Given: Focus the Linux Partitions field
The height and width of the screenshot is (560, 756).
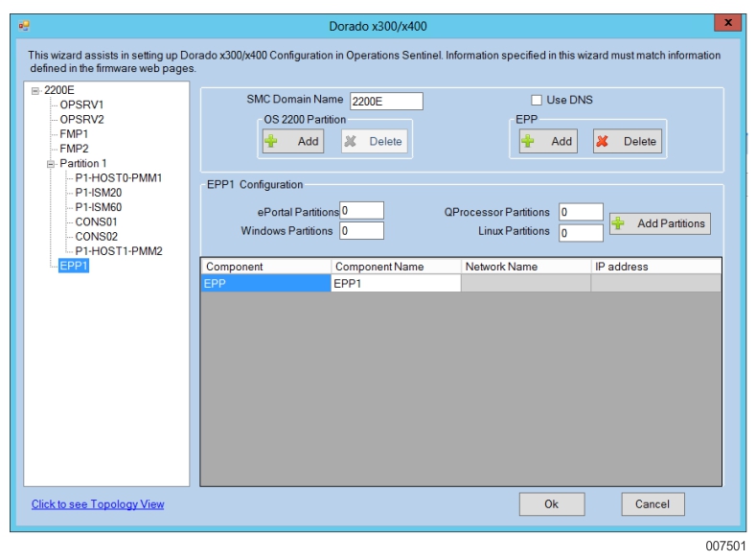Looking at the screenshot, I should pyautogui.click(x=581, y=233).
